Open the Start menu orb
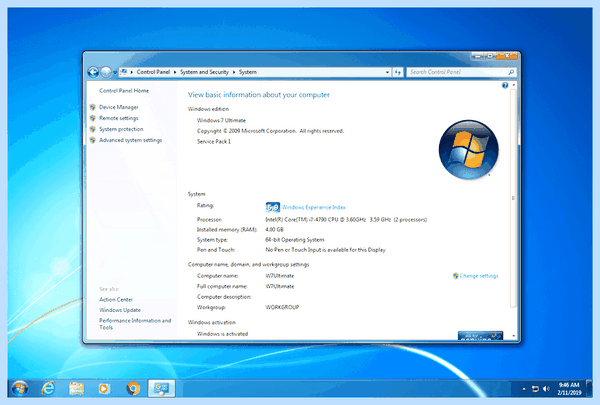Viewport: 600px width, 405px height. pyautogui.click(x=20, y=389)
